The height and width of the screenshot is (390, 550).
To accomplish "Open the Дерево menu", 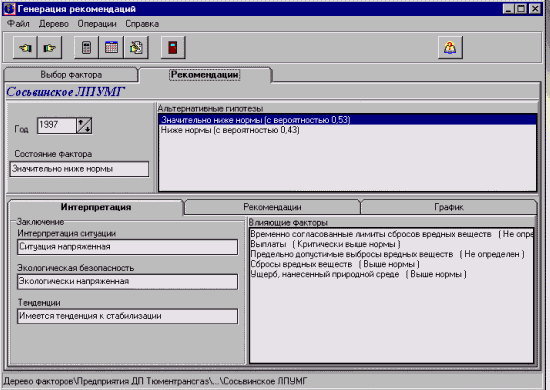I will pyautogui.click(x=54, y=24).
